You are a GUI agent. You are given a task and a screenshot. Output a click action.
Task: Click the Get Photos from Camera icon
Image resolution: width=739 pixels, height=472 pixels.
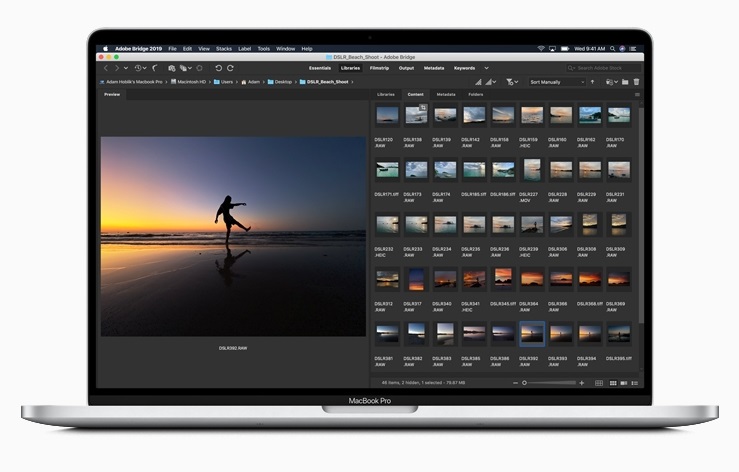pyautogui.click(x=172, y=68)
